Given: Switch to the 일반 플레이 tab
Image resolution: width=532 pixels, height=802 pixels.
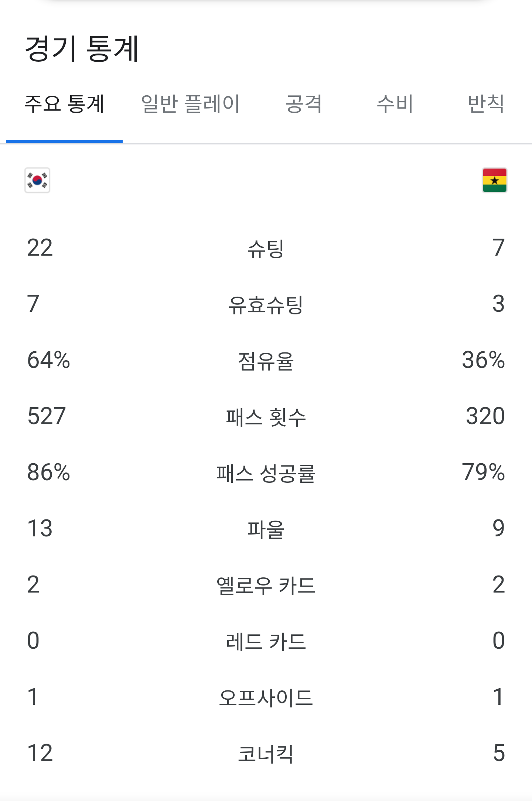Looking at the screenshot, I should [x=191, y=104].
